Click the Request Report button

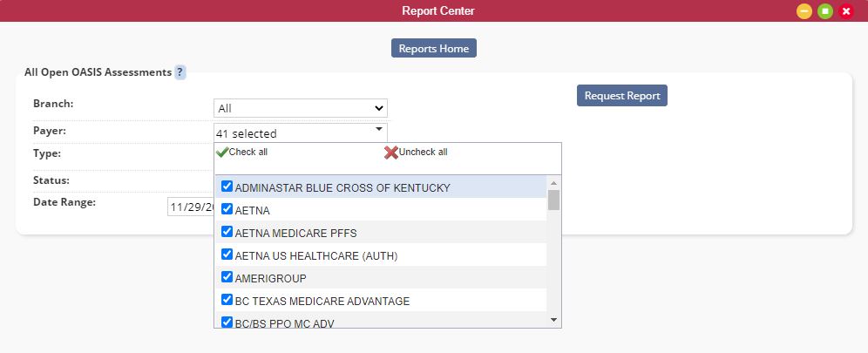point(622,95)
